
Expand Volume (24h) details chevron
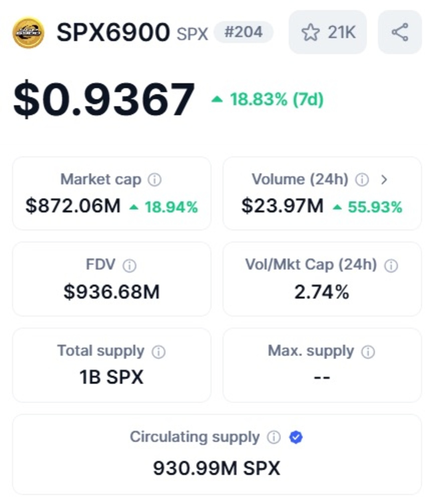point(384,180)
